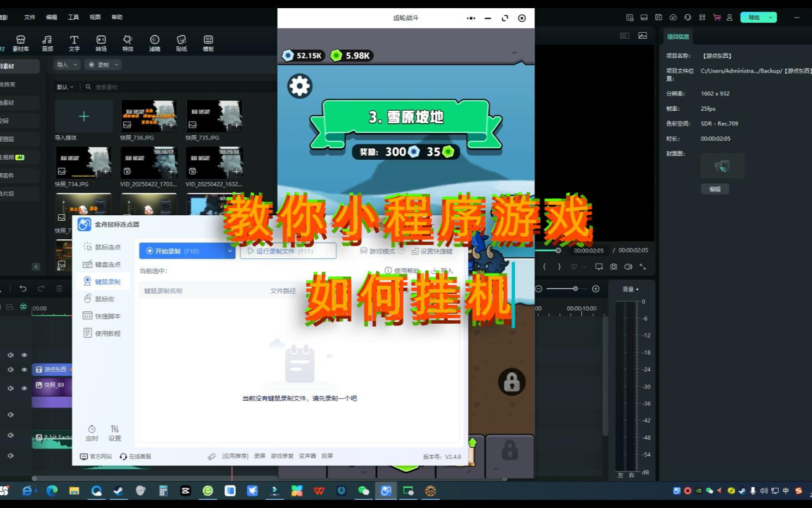Select 鼠标连点 in the auto-clicker sidebar
The height and width of the screenshot is (508, 812).
coord(102,247)
